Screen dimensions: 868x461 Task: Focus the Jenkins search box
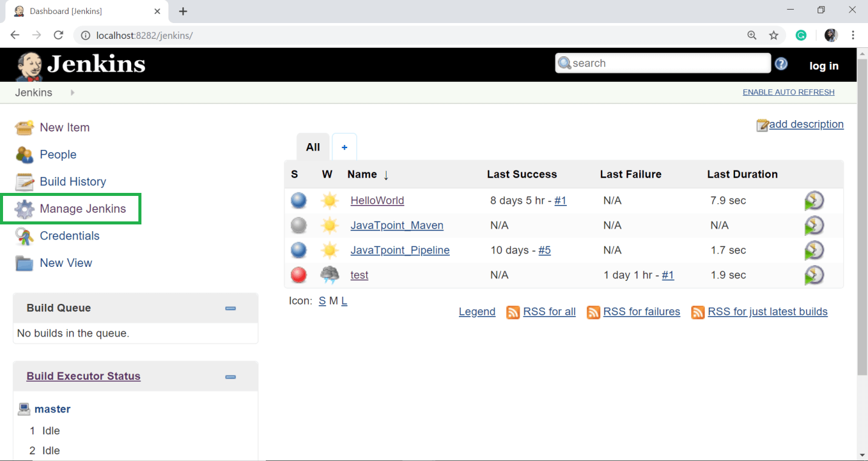pos(663,63)
